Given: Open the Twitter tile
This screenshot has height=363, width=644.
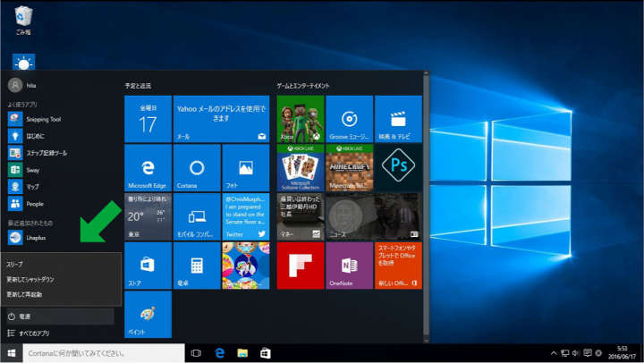Looking at the screenshot, I should (246, 216).
